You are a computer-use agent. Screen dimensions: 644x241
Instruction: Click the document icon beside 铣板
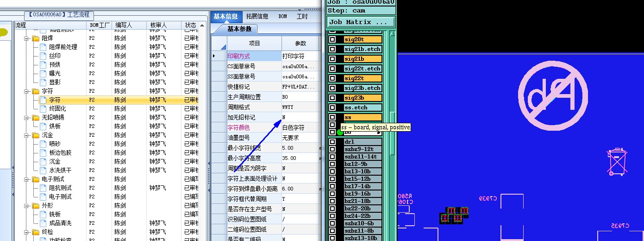pyautogui.click(x=43, y=215)
